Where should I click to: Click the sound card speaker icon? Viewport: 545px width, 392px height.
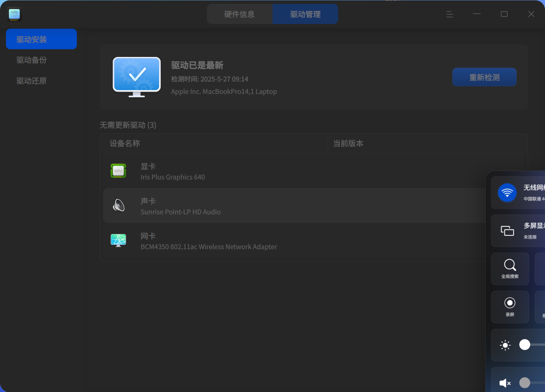[118, 205]
